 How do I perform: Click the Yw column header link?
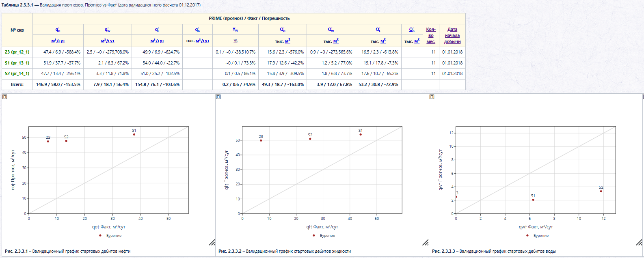click(x=236, y=30)
